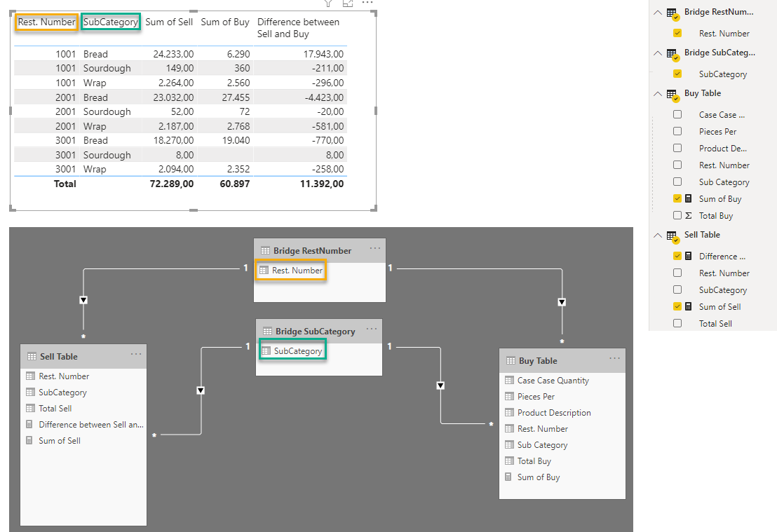Select Case Case Quantity in Buy Table card
Image resolution: width=777 pixels, height=532 pixels.
tap(553, 381)
